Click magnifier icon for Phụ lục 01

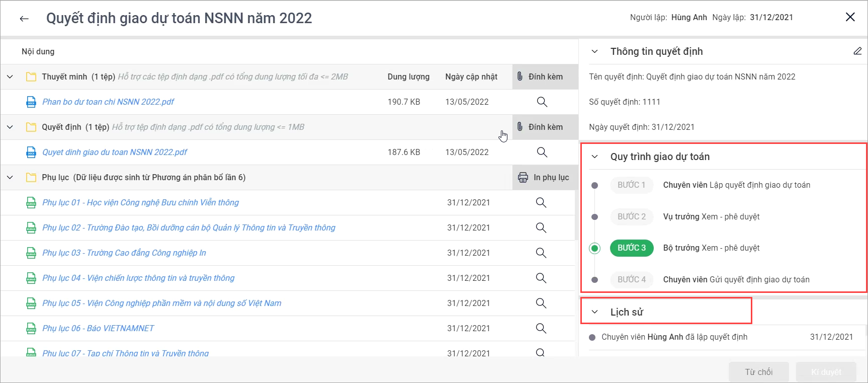pos(541,202)
